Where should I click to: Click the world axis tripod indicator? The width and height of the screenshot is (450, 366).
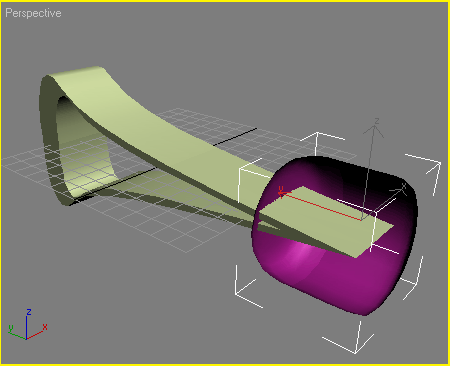[27, 324]
